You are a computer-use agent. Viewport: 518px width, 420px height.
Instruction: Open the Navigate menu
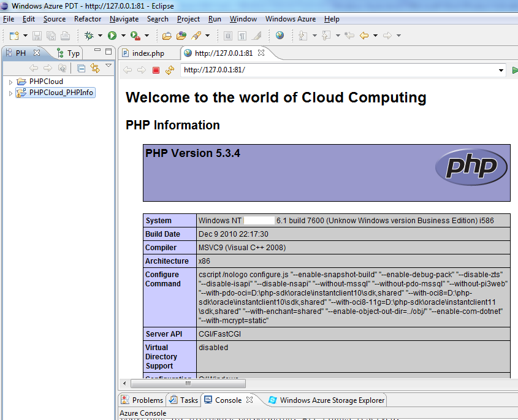click(124, 19)
